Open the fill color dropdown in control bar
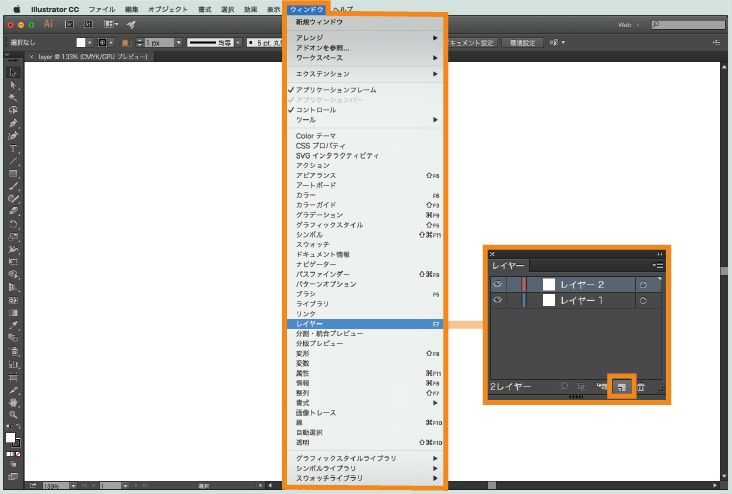 (90, 42)
